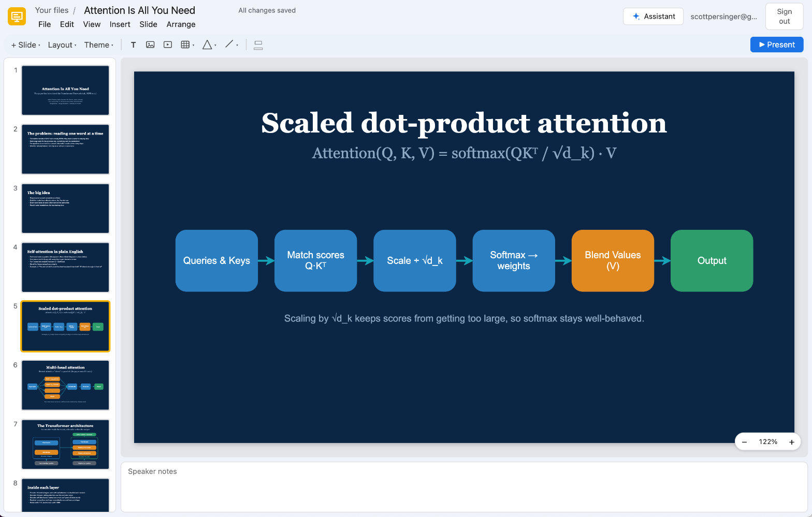Select slide 6 Multi-head attention thumbnail

pos(65,385)
